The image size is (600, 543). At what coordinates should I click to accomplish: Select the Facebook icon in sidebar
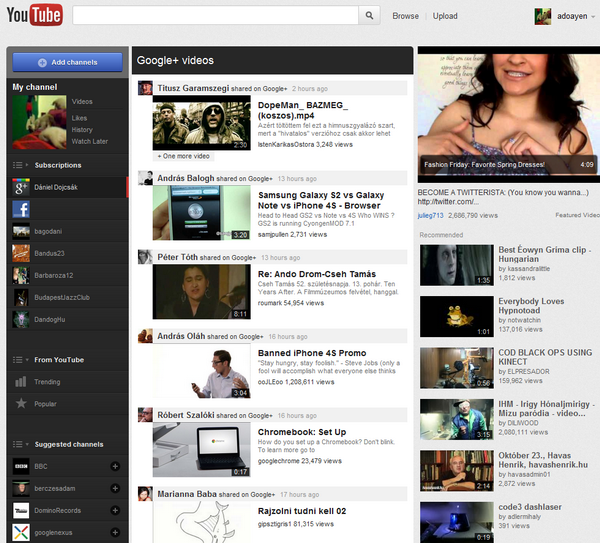(x=21, y=209)
